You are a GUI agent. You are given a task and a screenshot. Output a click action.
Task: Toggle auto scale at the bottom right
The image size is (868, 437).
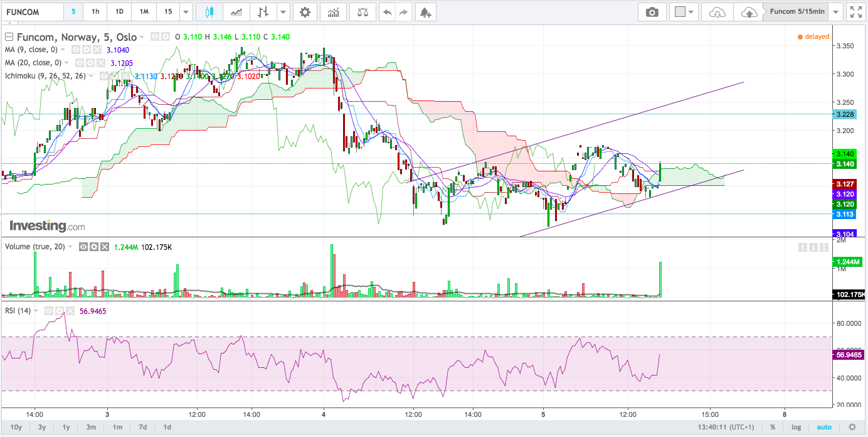(824, 427)
